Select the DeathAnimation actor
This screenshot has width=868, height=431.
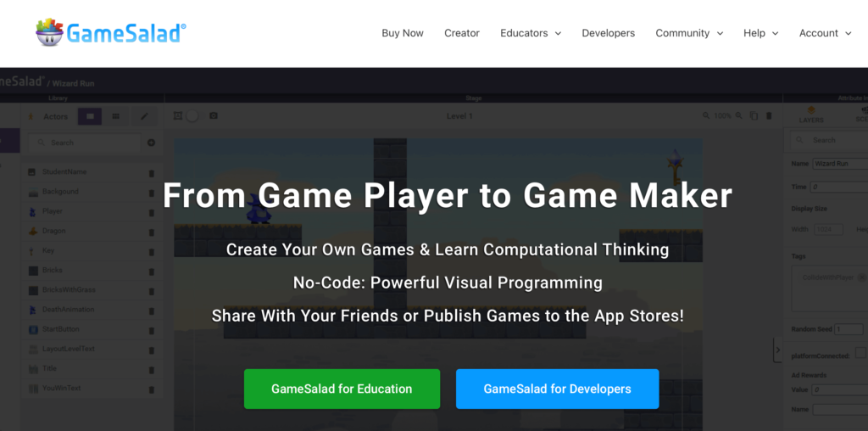(92, 310)
